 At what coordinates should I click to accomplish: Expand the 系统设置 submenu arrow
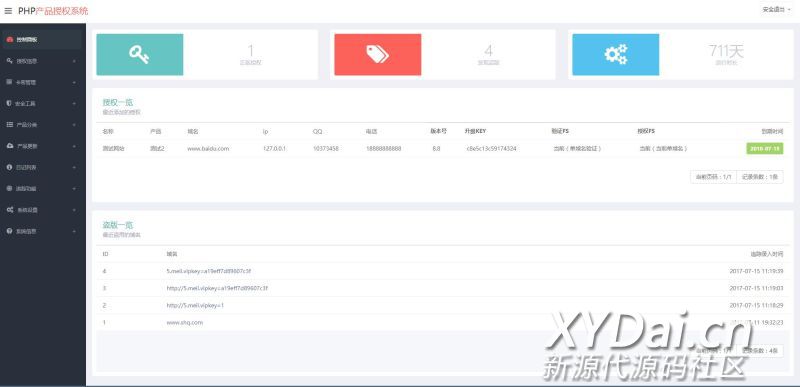[74, 210]
